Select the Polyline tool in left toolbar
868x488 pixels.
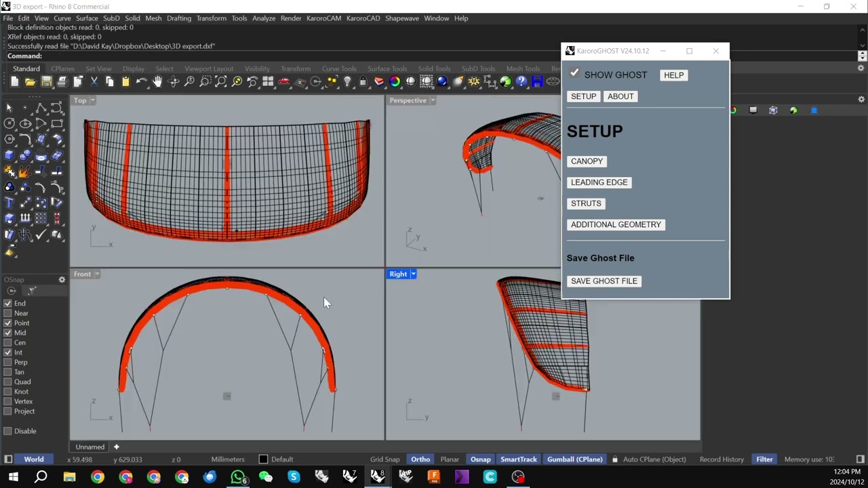[x=41, y=108]
